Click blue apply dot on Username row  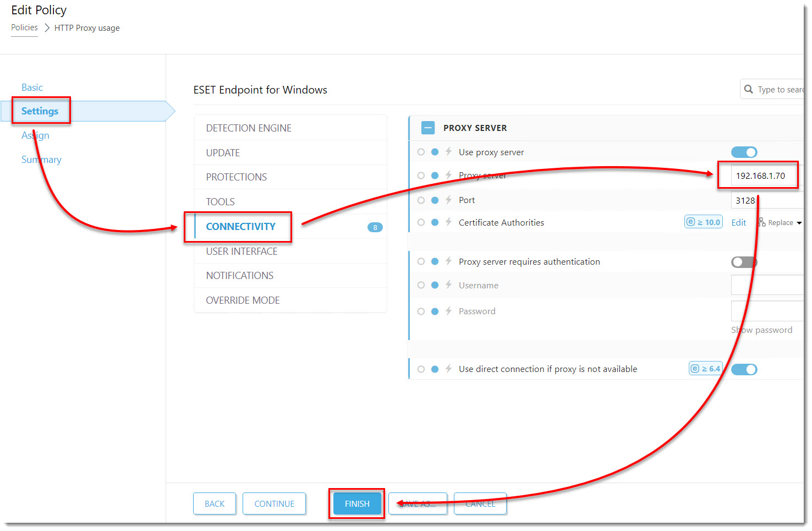click(435, 285)
